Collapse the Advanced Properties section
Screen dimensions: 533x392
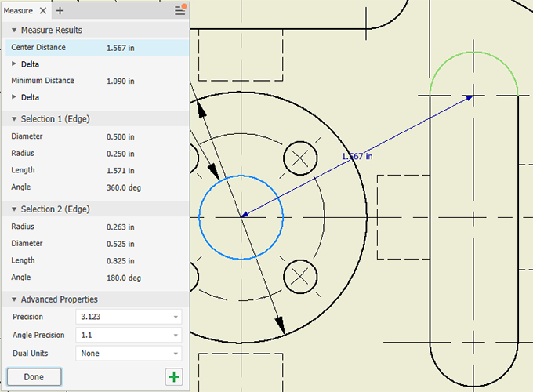click(x=14, y=299)
